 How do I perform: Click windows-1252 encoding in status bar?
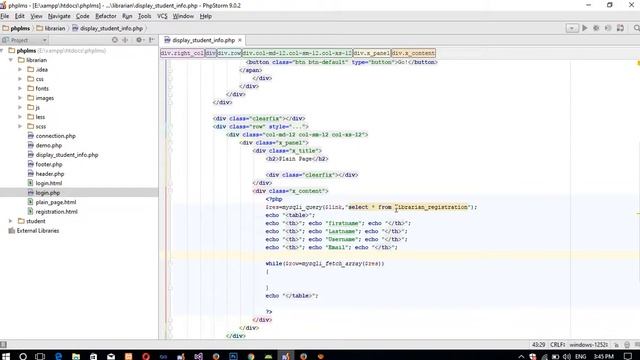pos(589,345)
